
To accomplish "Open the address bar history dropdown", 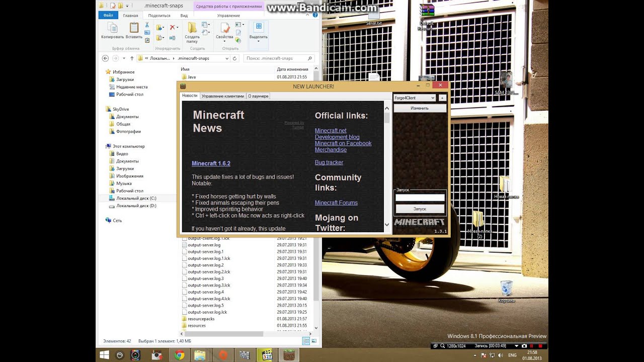I will [x=227, y=58].
